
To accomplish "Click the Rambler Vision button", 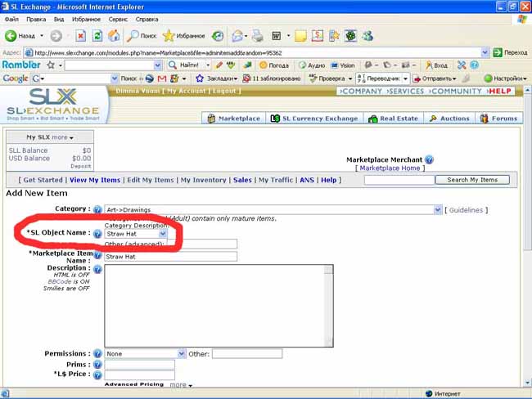I will [x=343, y=65].
